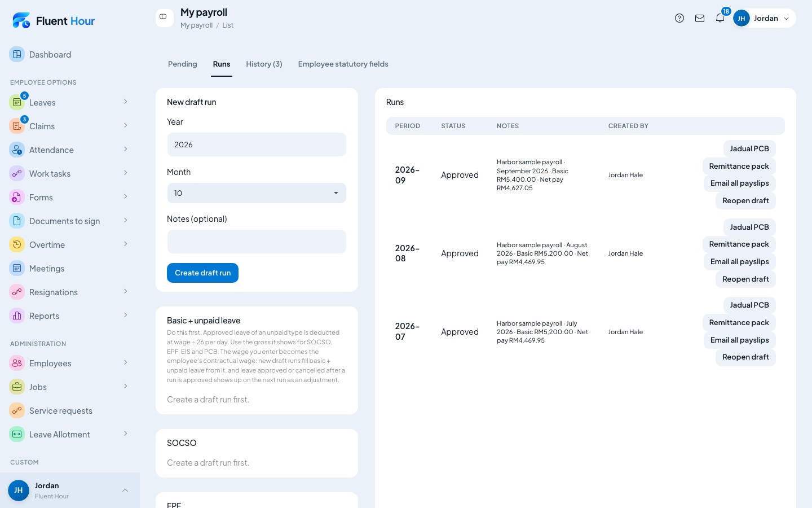Click the Leaves sidebar icon
Screen dimensions: 812x508
coord(17,102)
